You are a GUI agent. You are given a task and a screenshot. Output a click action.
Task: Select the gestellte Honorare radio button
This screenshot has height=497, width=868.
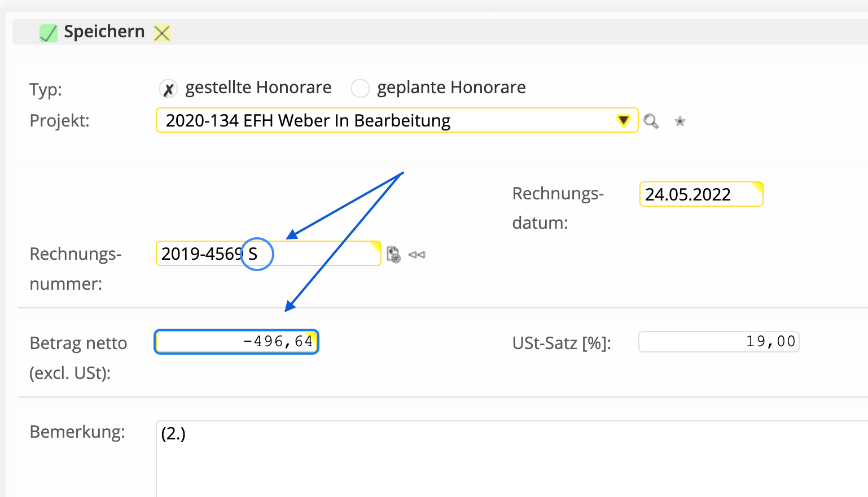[168, 89]
